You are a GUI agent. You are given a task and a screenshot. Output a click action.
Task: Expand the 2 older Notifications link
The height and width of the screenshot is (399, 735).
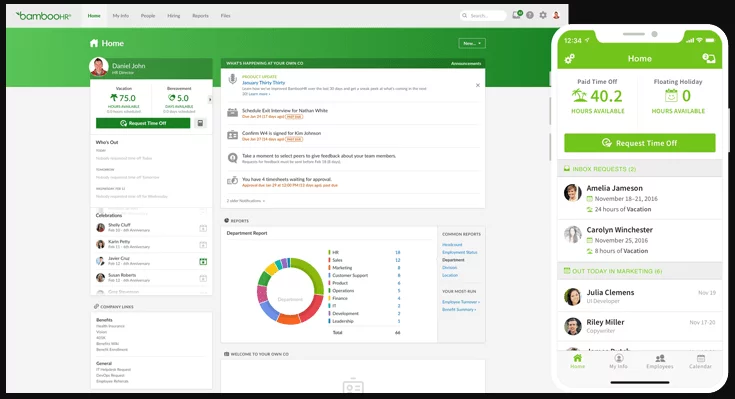tap(246, 201)
